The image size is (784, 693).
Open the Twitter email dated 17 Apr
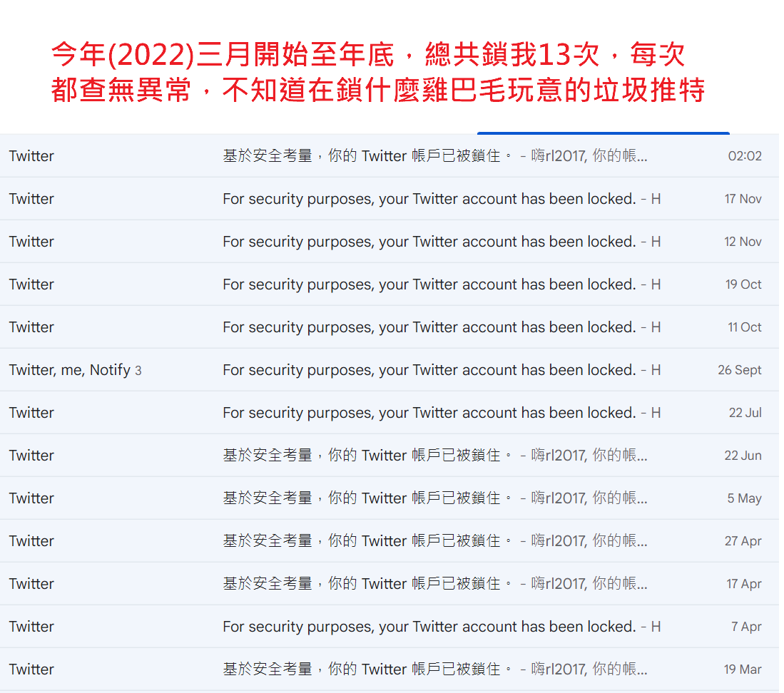pyautogui.click(x=390, y=584)
